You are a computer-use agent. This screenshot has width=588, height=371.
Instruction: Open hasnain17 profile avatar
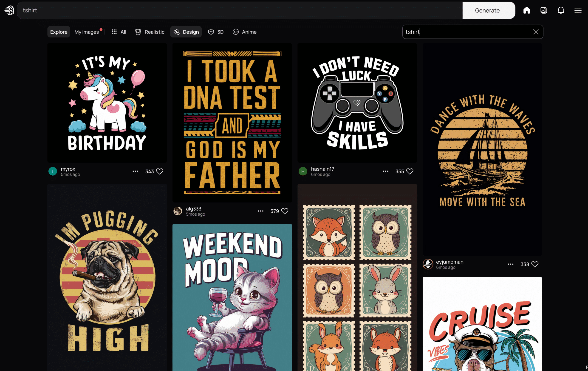303,171
